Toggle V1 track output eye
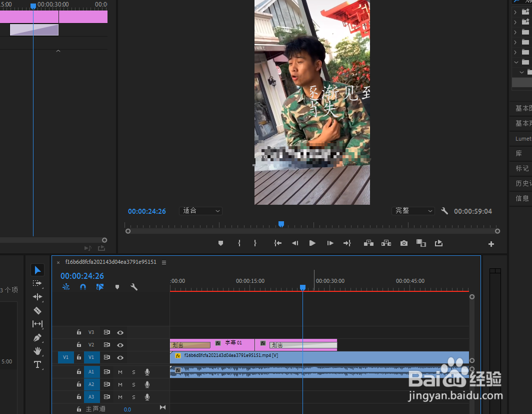 120,357
